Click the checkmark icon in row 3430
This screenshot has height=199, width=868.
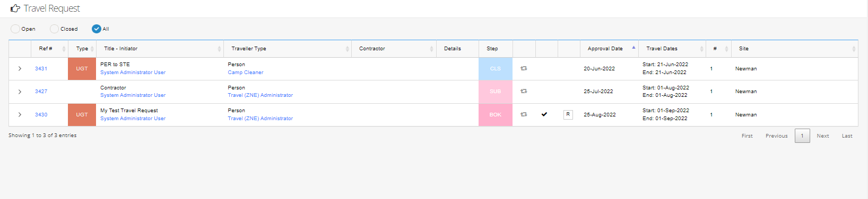coord(544,114)
